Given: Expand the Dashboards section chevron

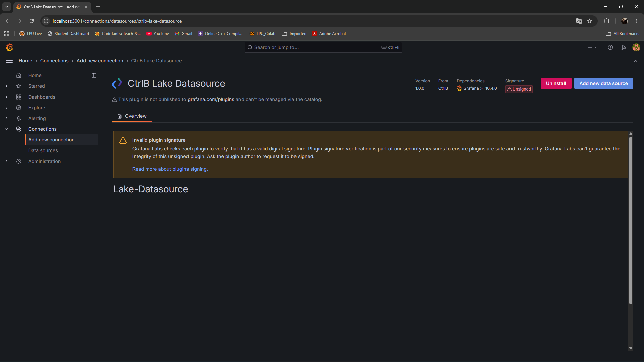Looking at the screenshot, I should pos(7,97).
